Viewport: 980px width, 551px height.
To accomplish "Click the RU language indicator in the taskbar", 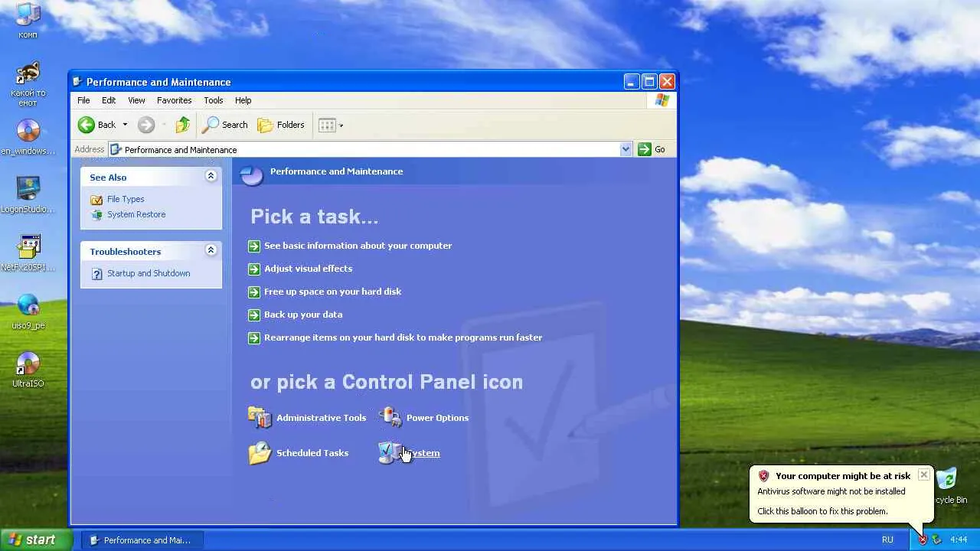I will coord(887,540).
